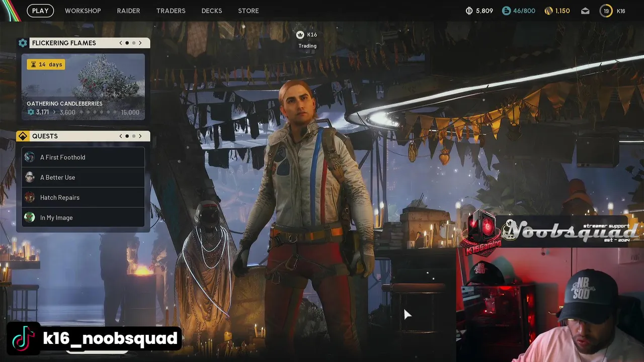This screenshot has width=644, height=362.
Task: Go to next Quests page
Action: coord(140,136)
